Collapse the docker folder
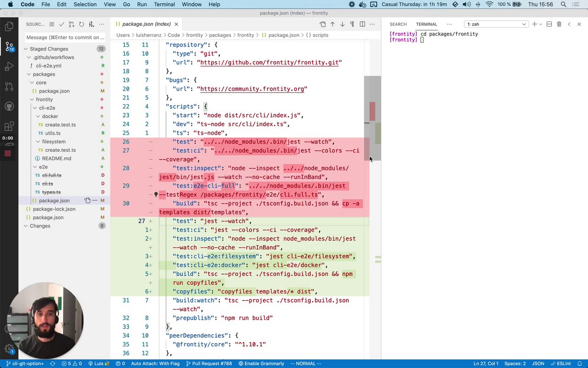This screenshot has width=588, height=368. [50, 116]
